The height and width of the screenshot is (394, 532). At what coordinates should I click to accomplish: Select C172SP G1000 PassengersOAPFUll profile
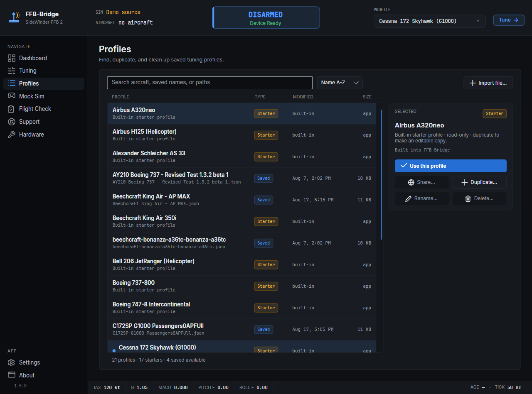[242, 329]
